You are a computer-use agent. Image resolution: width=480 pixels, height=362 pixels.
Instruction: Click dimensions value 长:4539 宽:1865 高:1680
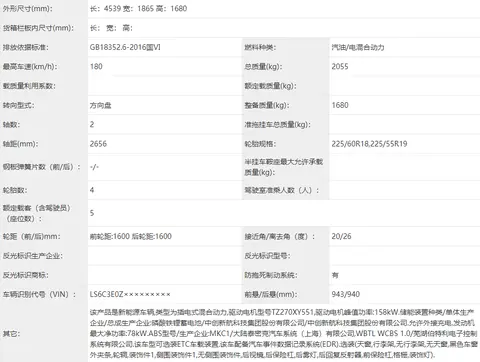pyautogui.click(x=138, y=9)
